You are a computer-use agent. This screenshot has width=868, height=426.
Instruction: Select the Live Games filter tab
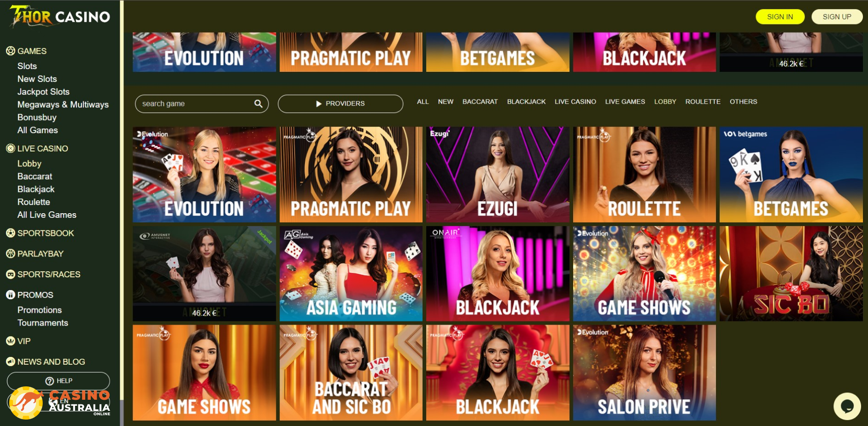625,101
